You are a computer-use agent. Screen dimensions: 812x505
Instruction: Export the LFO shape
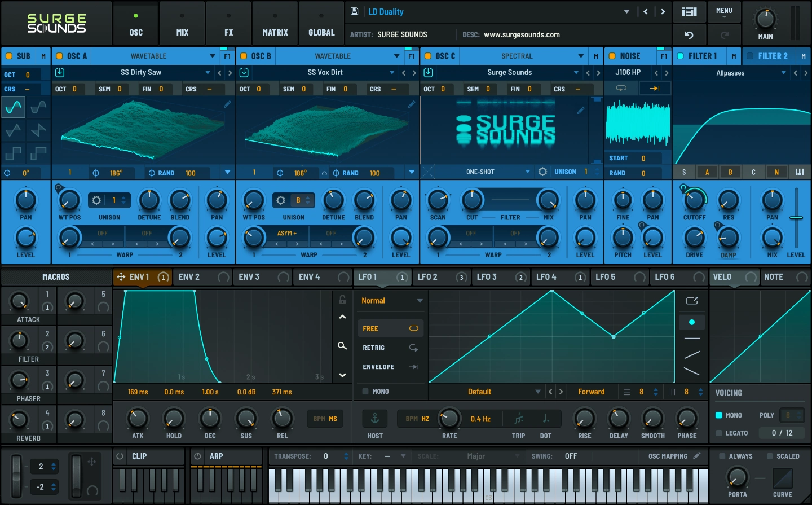(x=692, y=301)
